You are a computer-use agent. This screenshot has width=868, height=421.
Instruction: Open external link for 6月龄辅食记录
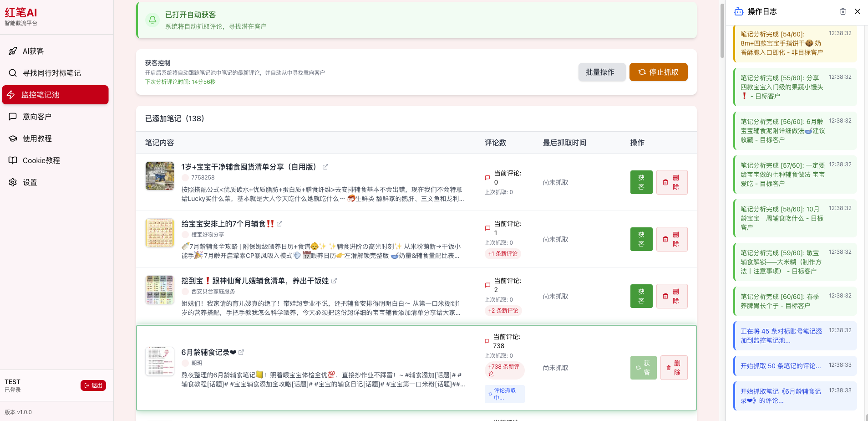[241, 352]
